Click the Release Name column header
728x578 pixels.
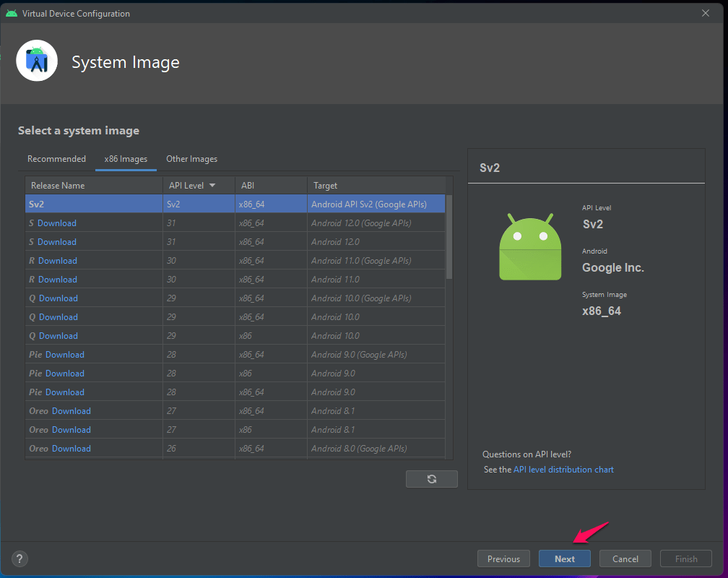pyautogui.click(x=94, y=186)
